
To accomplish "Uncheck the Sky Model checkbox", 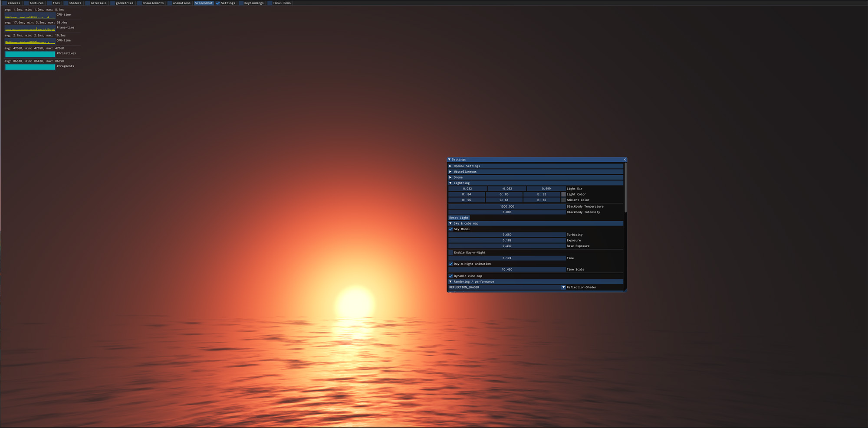I will (x=451, y=229).
